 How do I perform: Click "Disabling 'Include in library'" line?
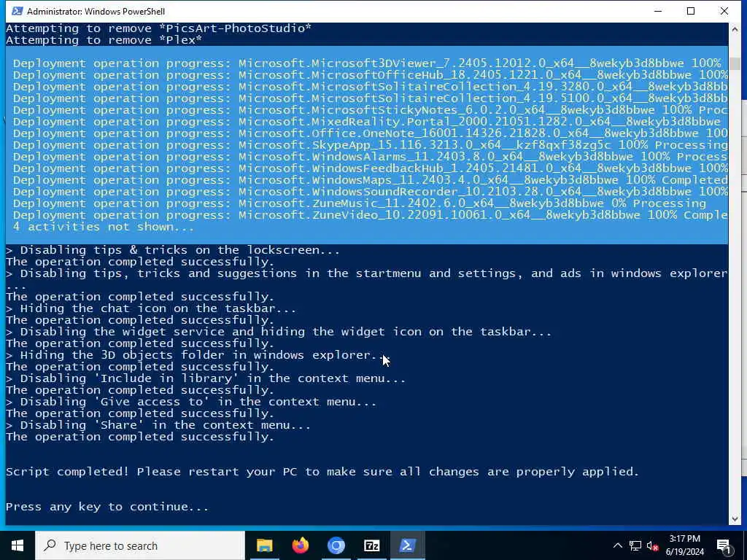[x=206, y=378]
